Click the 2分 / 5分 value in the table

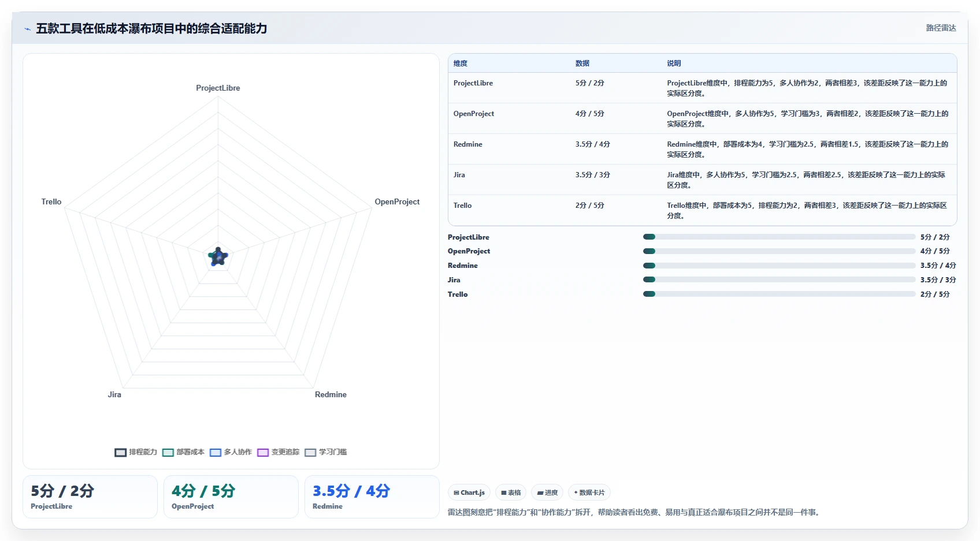pos(590,206)
